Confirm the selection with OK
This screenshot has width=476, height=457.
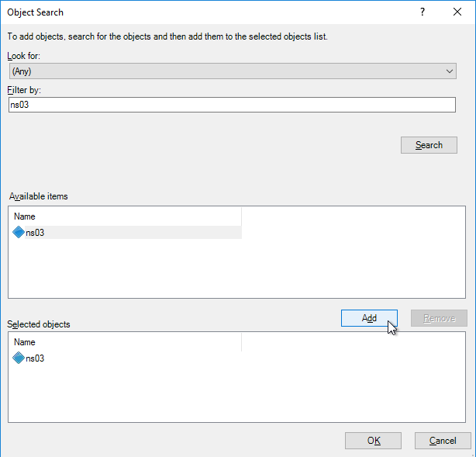pos(373,441)
